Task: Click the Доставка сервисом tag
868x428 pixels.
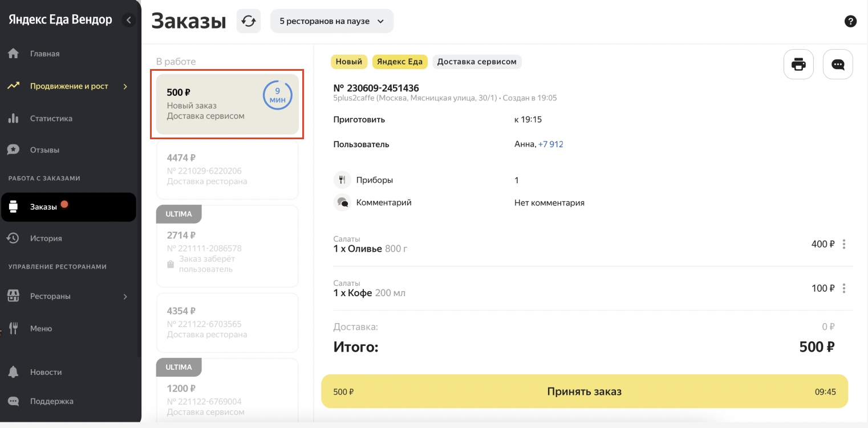Action: (x=477, y=62)
